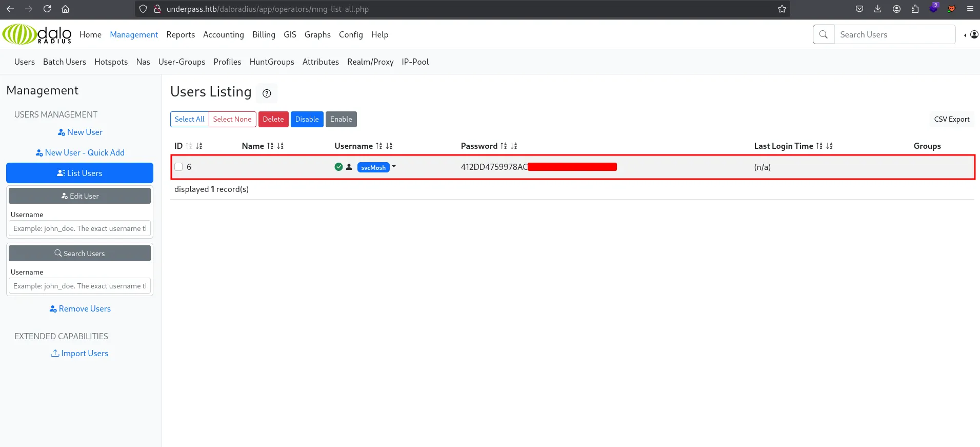
Task: Open the Reports menu
Action: point(181,34)
